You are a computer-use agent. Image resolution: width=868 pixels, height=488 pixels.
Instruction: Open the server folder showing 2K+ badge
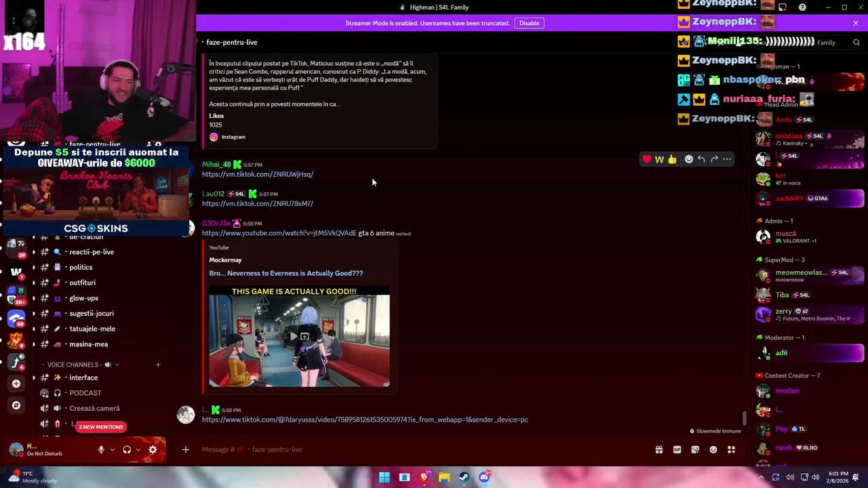coord(16,295)
